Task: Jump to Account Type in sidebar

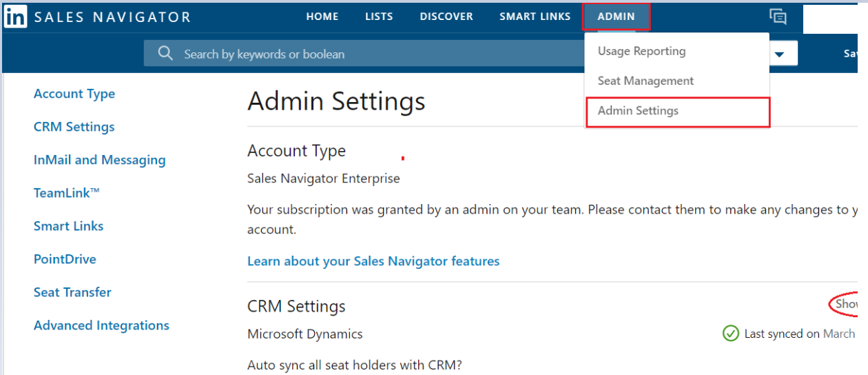Action: tap(74, 94)
